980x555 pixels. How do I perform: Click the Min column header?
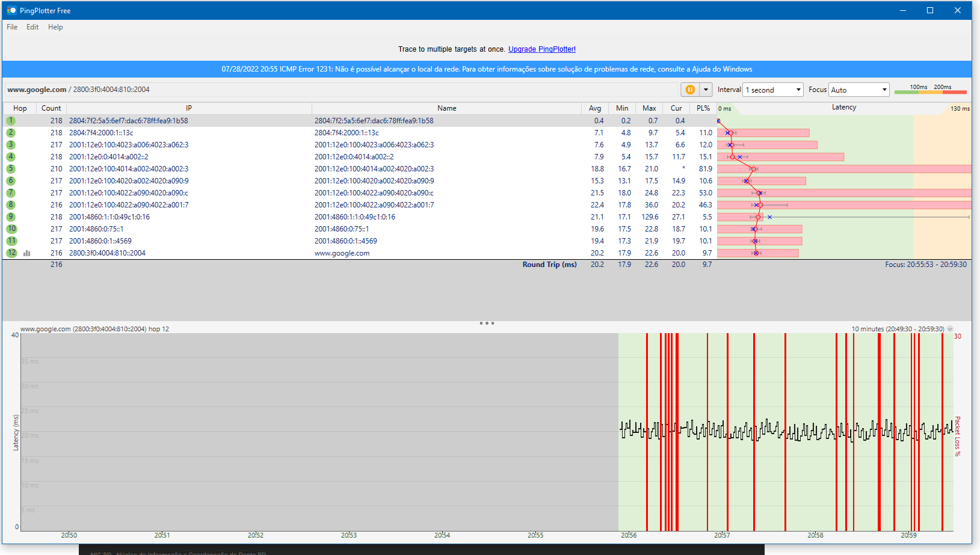(x=622, y=108)
